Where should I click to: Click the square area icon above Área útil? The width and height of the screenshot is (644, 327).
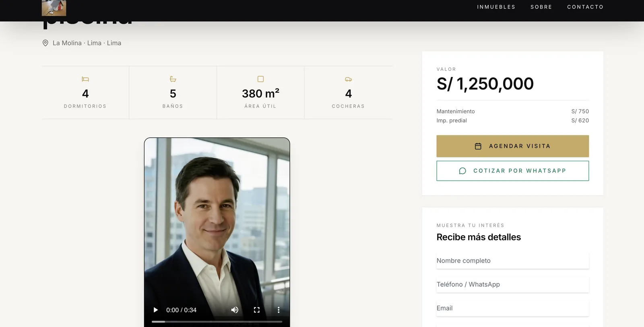pos(260,79)
